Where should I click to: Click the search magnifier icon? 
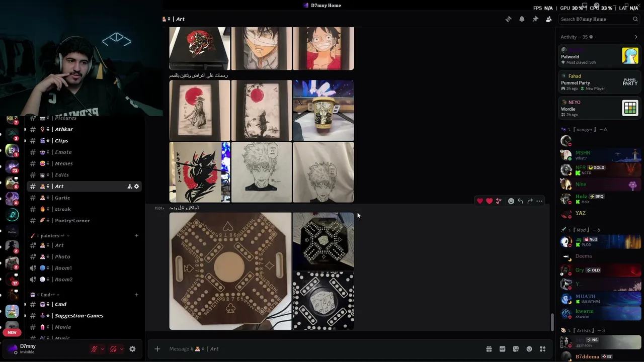[635, 19]
